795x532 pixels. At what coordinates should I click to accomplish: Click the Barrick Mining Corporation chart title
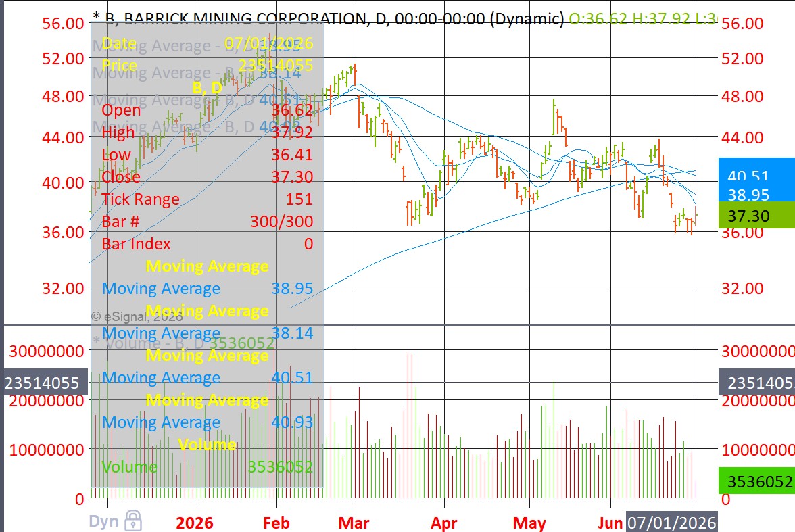(329, 19)
